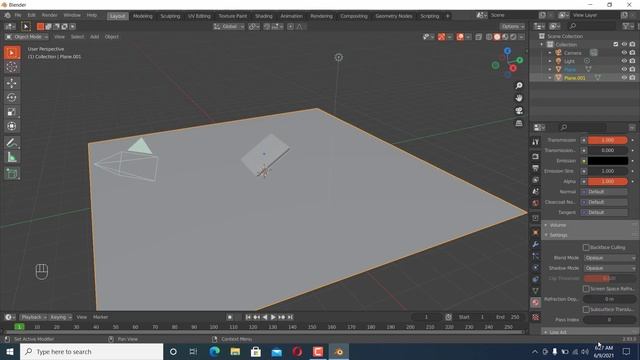Select the Scale tool

click(12, 112)
